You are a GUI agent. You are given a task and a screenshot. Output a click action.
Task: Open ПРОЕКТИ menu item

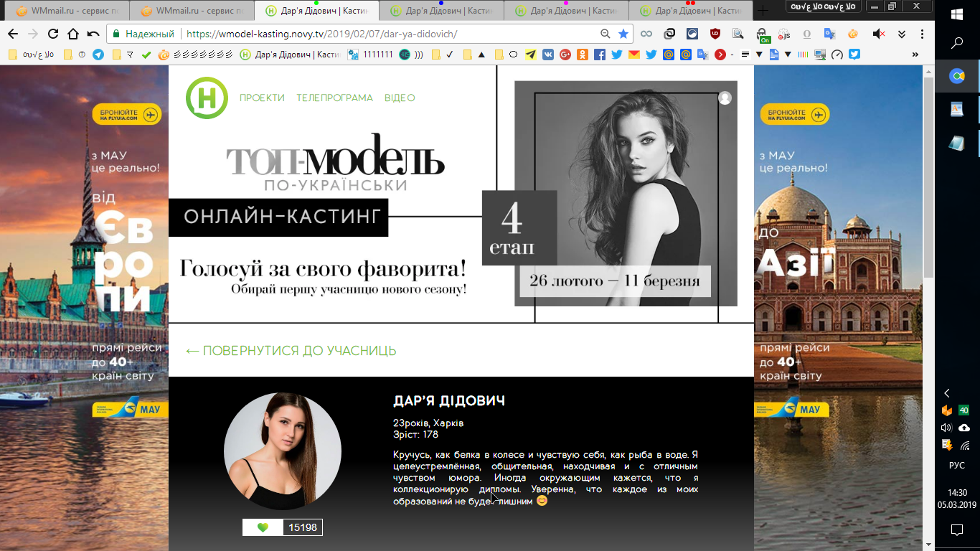click(262, 98)
